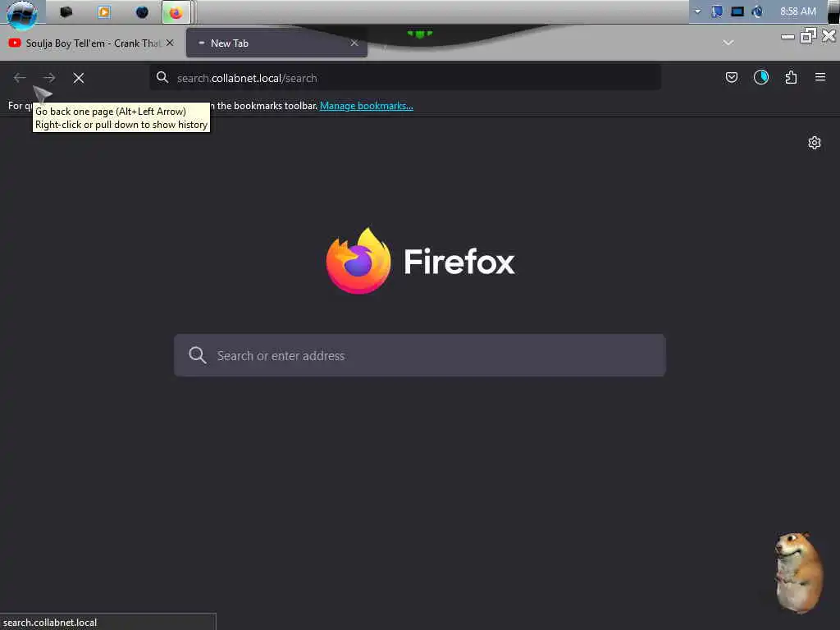Click the monitor tray icon
Screen dimensions: 840x630
[737, 11]
